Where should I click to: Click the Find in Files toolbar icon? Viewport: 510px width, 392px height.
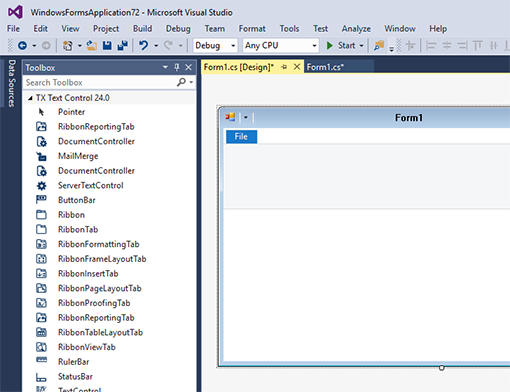tap(379, 45)
